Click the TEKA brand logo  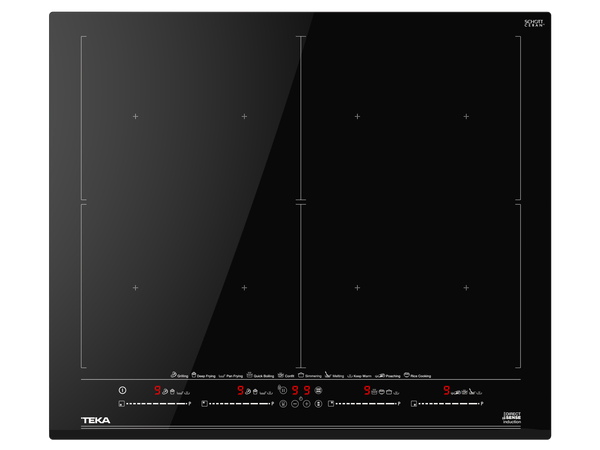coord(96,420)
